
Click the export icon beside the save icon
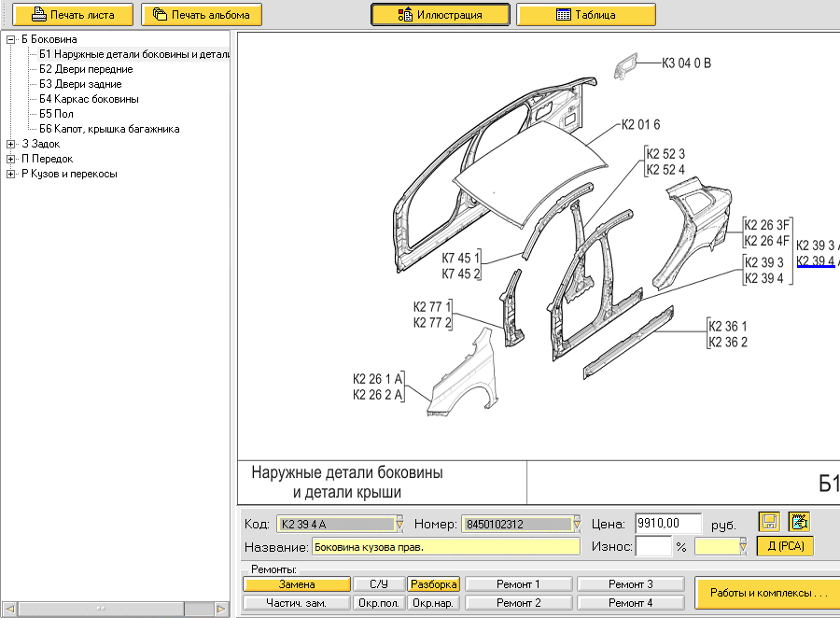799,522
